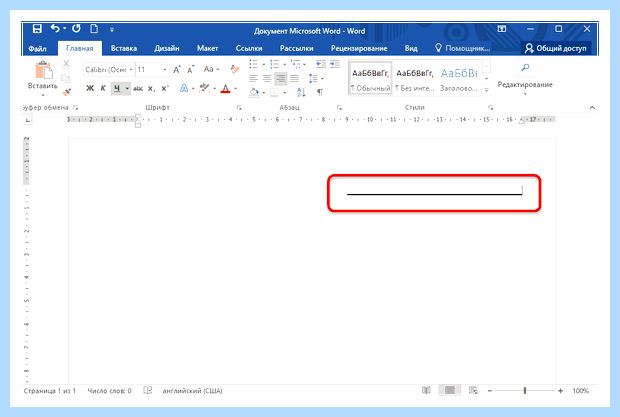Viewport: 620px width, 417px height.
Task: Toggle strikethrough abc formatting
Action: (138, 89)
